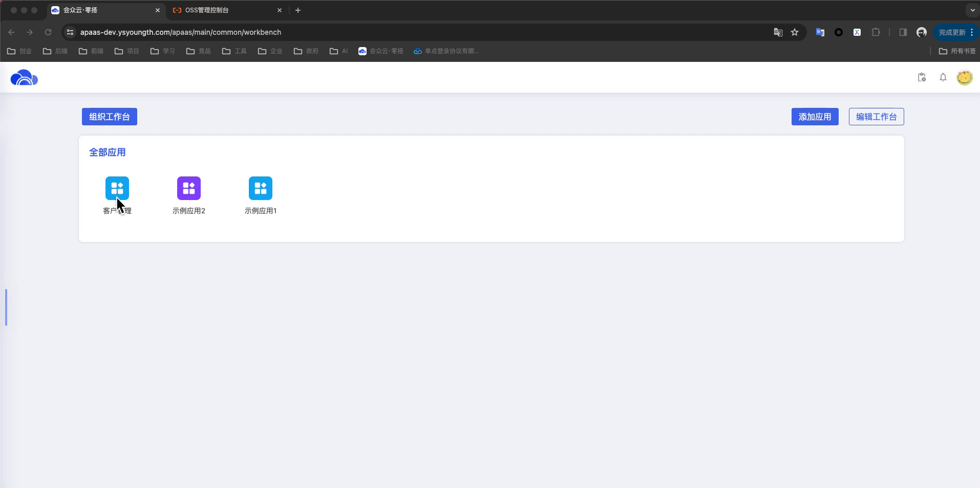Expand the tab search dropdown arrow
The image size is (980, 488).
coord(972,10)
